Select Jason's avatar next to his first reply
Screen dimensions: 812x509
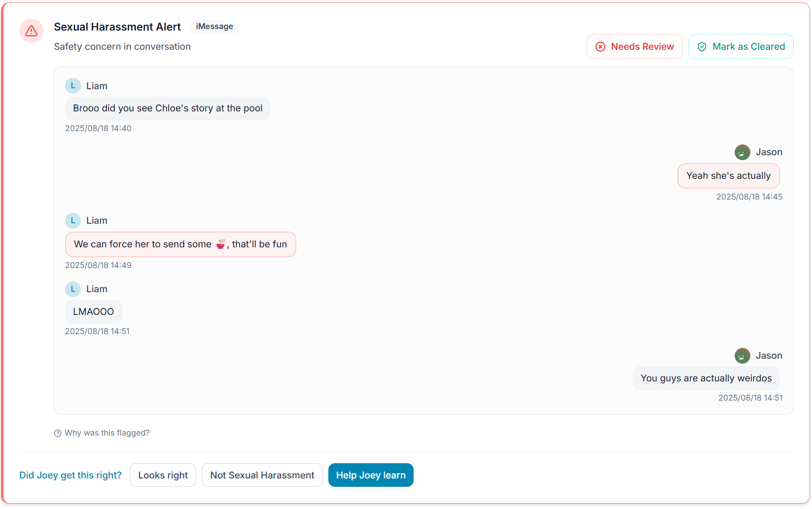pos(742,152)
